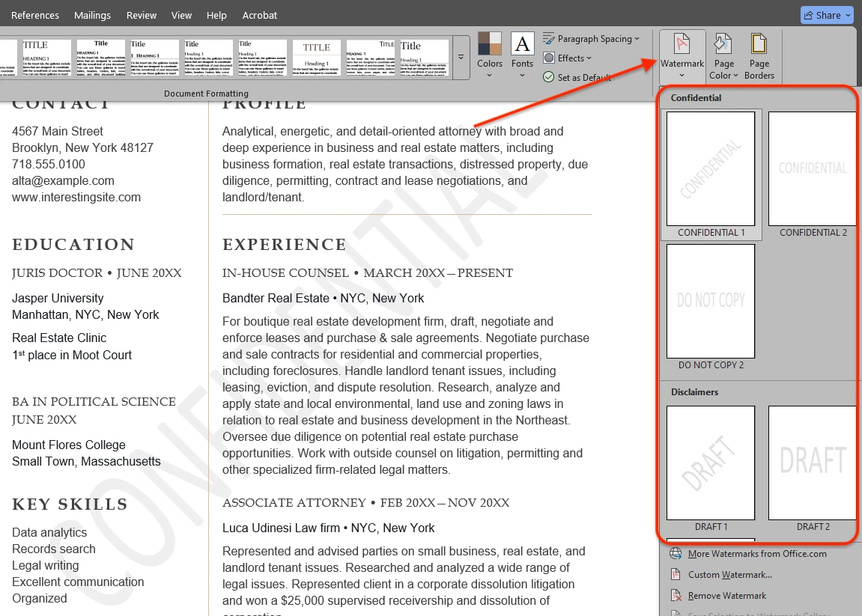Select the Acrobat ribbon tab
862x616 pixels.
(x=260, y=15)
